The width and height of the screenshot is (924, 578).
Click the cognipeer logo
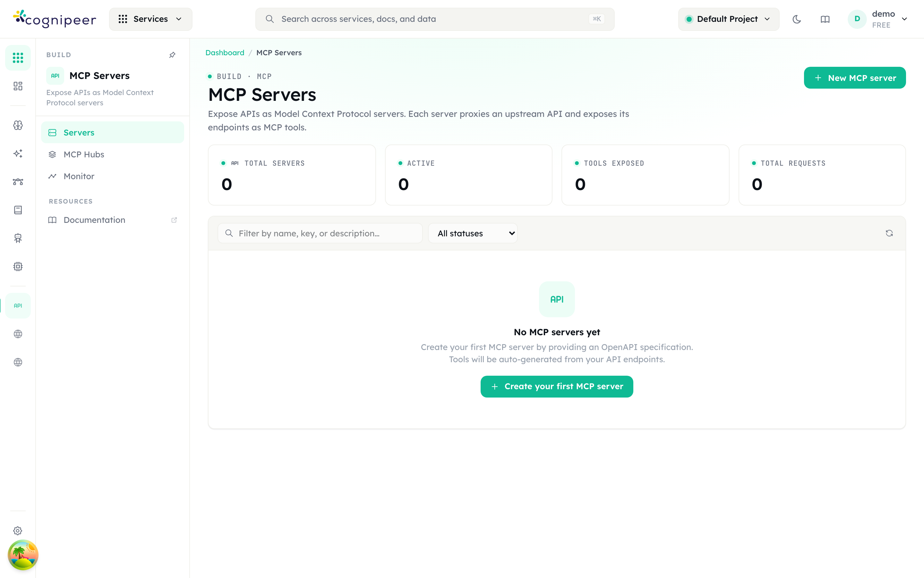pyautogui.click(x=55, y=19)
